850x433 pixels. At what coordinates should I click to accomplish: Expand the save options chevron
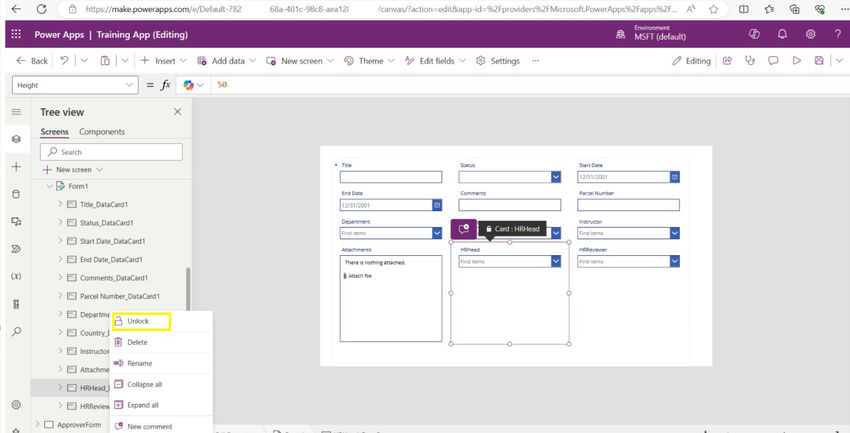[x=839, y=61]
